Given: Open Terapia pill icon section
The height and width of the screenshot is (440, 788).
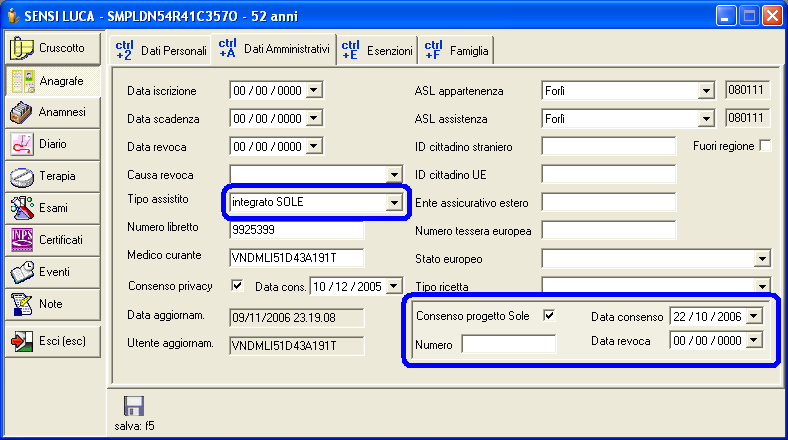Looking at the screenshot, I should coord(53,176).
